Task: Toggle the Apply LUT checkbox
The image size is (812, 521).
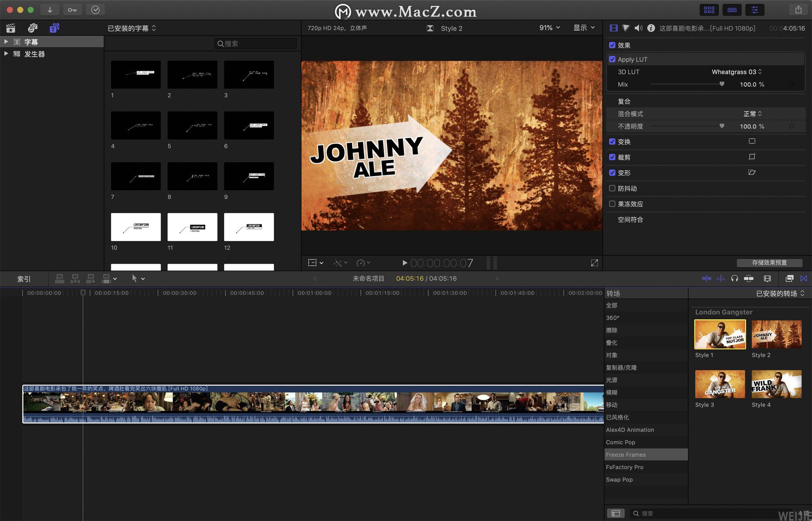Action: tap(612, 59)
